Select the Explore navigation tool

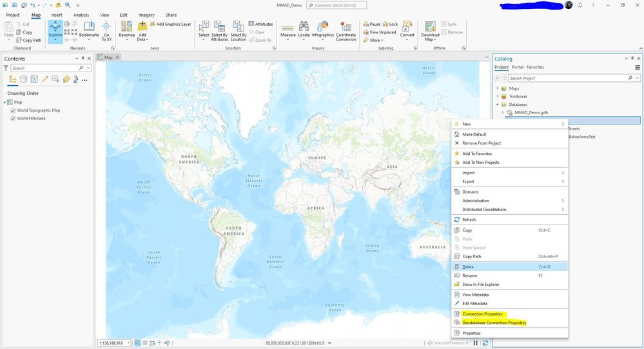(55, 31)
